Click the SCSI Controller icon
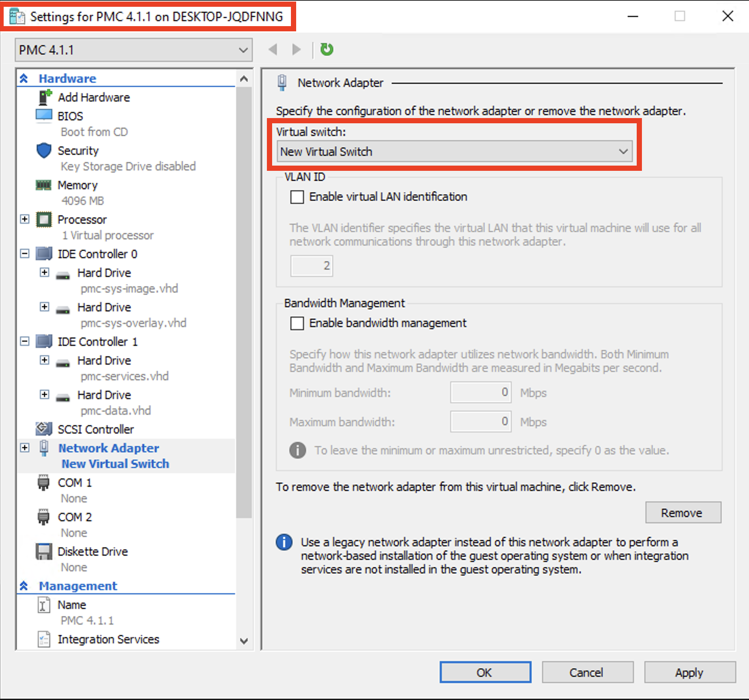This screenshot has width=749, height=700. (44, 429)
